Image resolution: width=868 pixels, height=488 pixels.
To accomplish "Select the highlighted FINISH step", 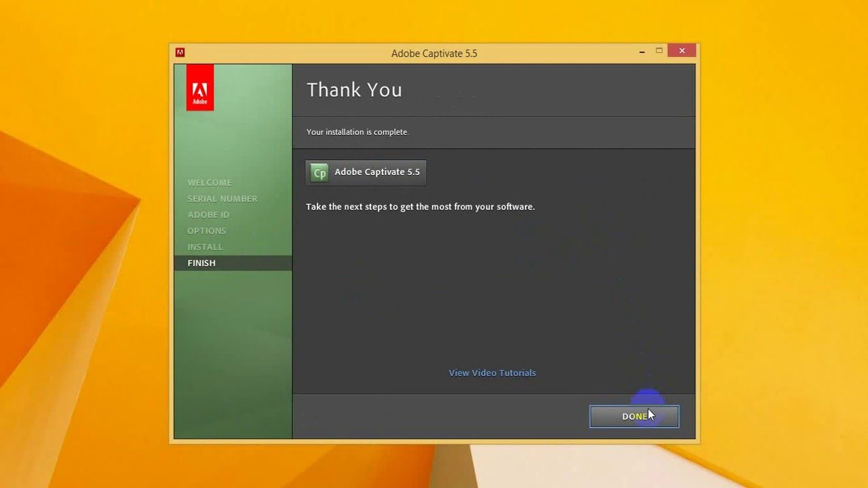I will [201, 262].
